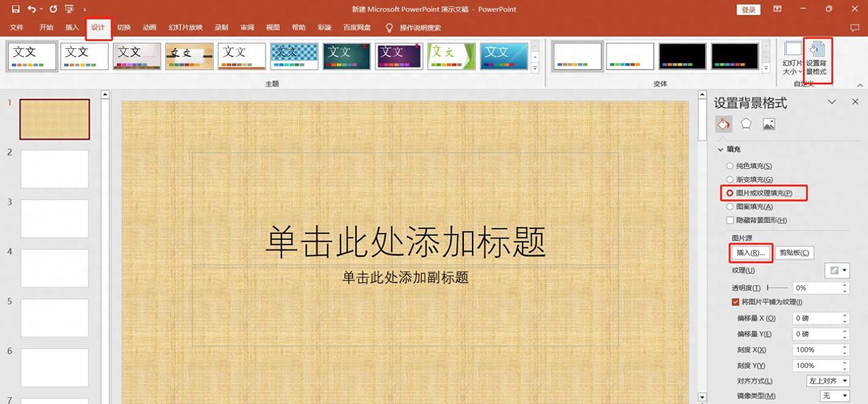Click the 插入(R) button under 图片源

pos(750,252)
